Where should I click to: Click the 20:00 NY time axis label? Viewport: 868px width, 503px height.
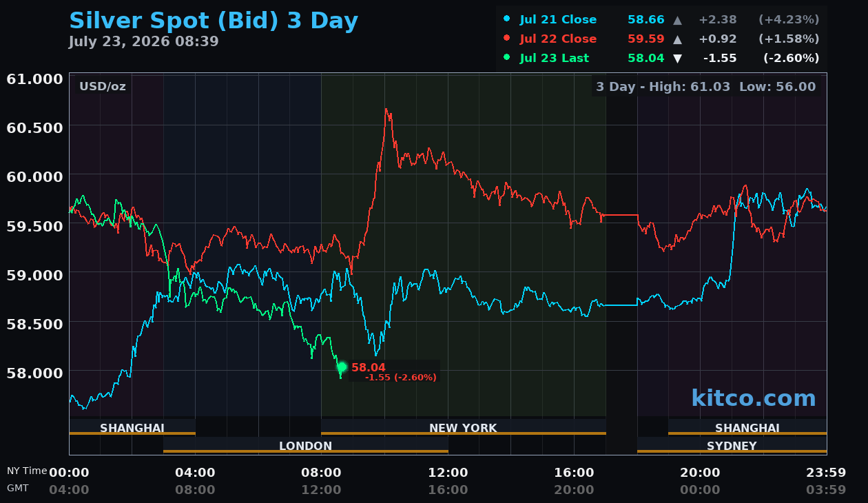pos(700,473)
